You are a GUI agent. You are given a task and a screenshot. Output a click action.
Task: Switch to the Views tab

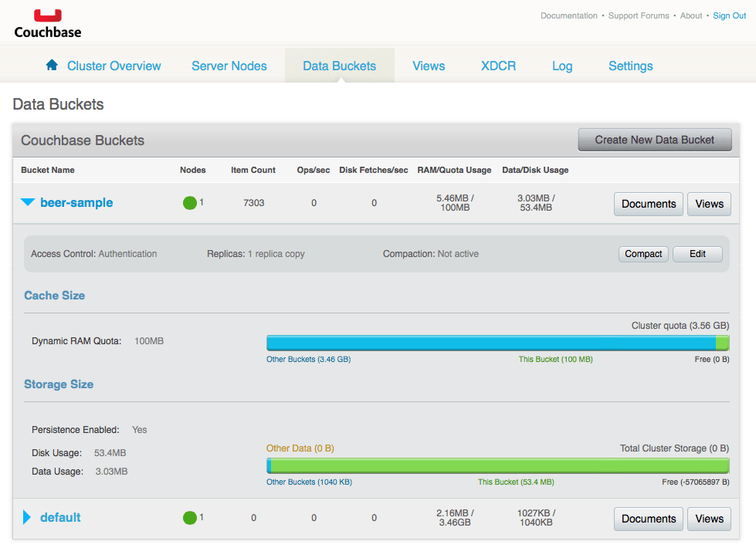pos(429,66)
